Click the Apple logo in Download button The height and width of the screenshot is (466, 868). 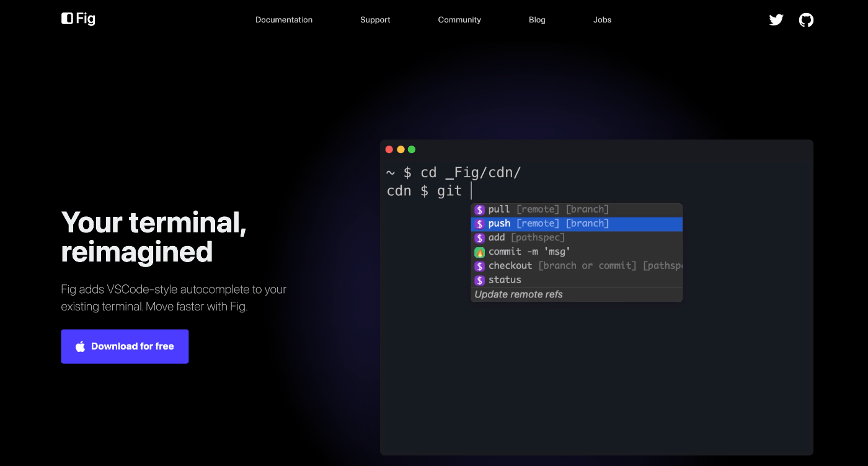81,346
